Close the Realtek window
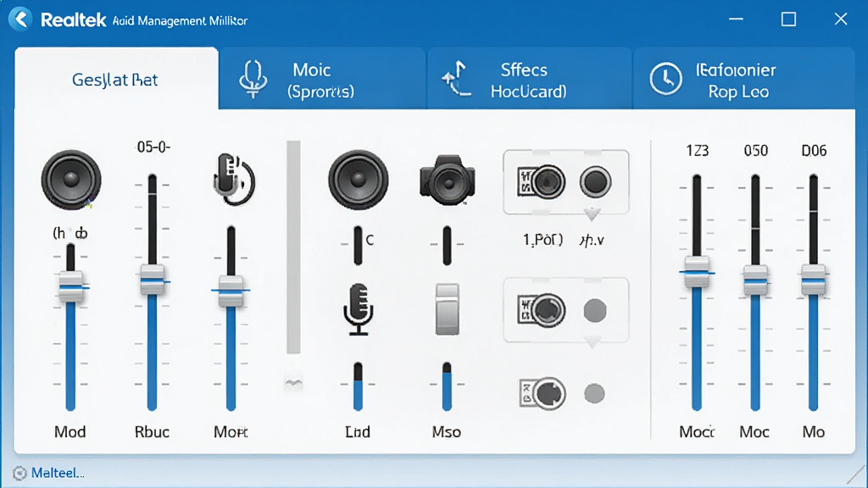The width and height of the screenshot is (868, 488). pyautogui.click(x=841, y=19)
